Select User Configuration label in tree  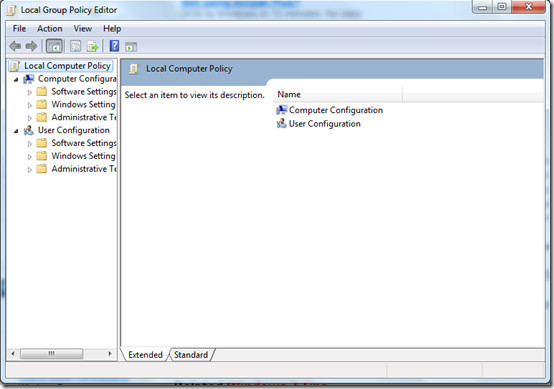click(74, 130)
